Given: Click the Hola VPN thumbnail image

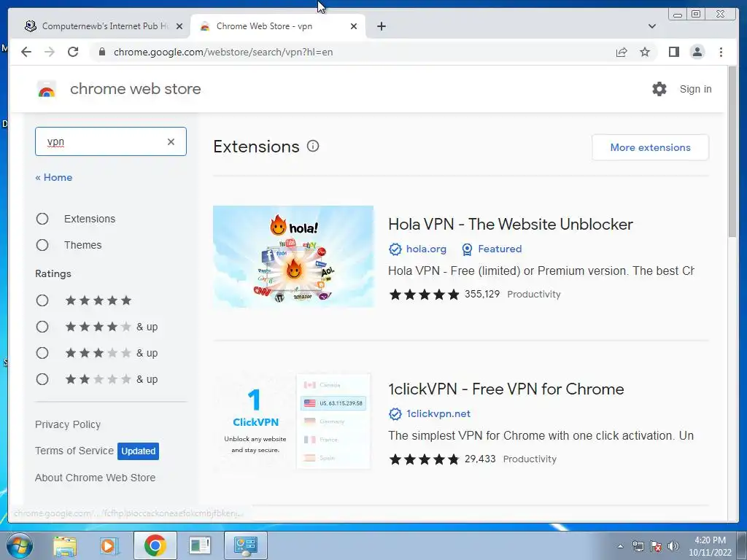Looking at the screenshot, I should (x=293, y=256).
